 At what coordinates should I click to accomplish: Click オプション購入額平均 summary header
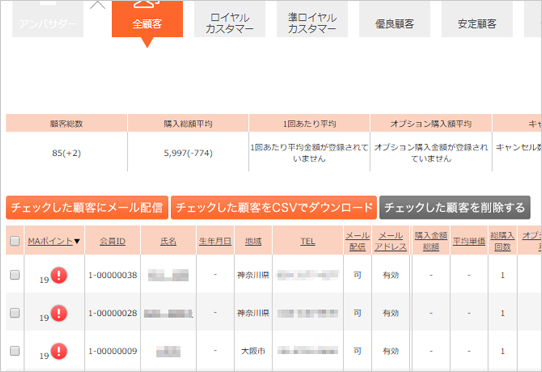(431, 123)
